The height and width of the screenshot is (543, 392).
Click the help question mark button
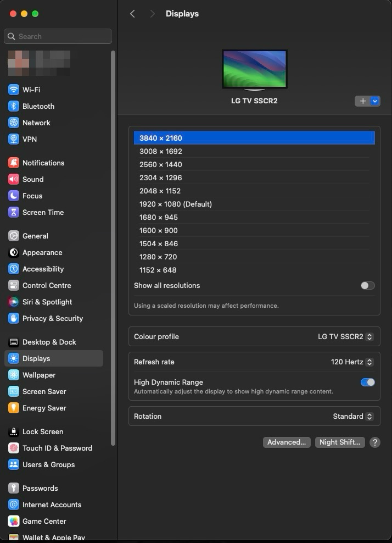point(374,442)
